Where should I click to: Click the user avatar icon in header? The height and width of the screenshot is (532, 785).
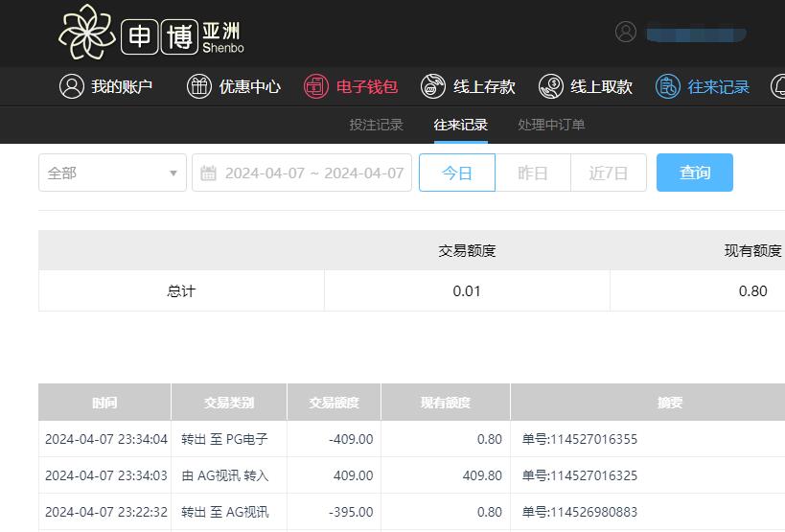[x=626, y=32]
